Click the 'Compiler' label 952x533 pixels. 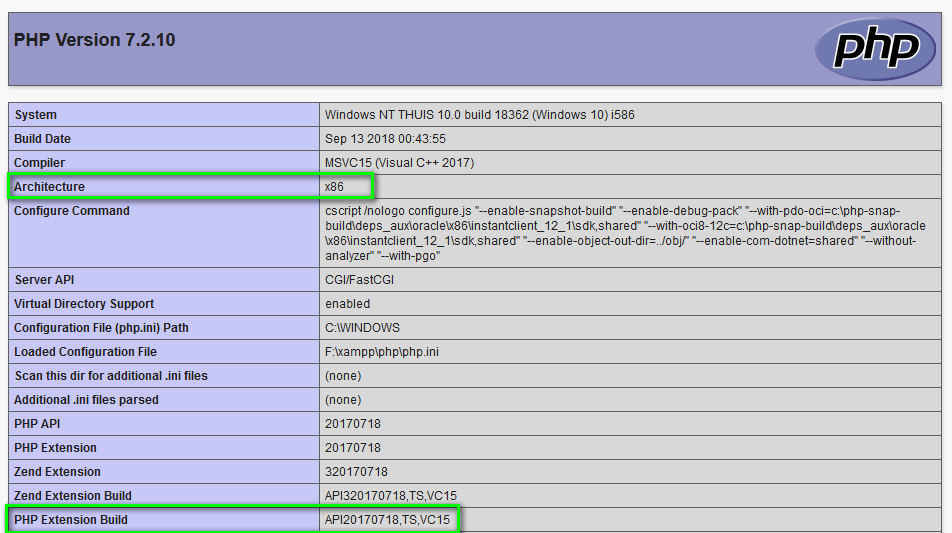pyautogui.click(x=39, y=163)
